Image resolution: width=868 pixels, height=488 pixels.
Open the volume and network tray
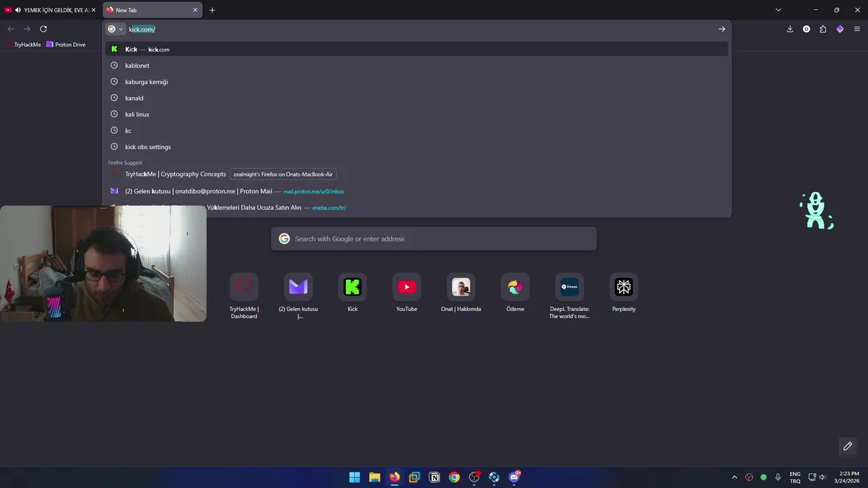(817, 477)
